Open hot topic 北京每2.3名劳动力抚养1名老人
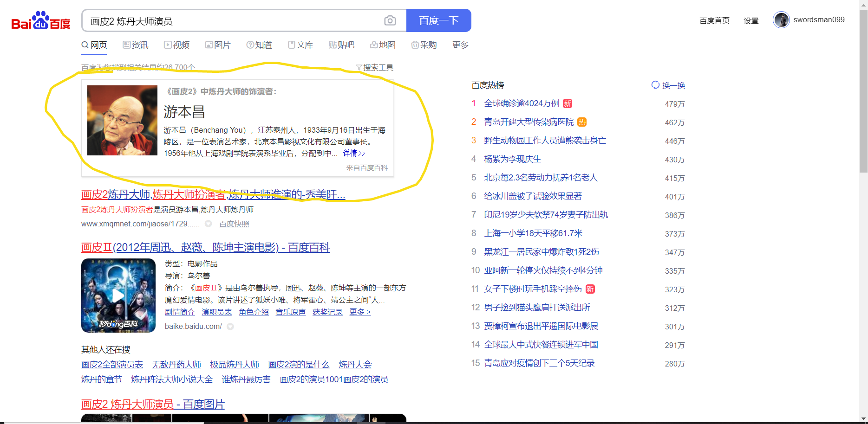This screenshot has height=424, width=868. (541, 178)
